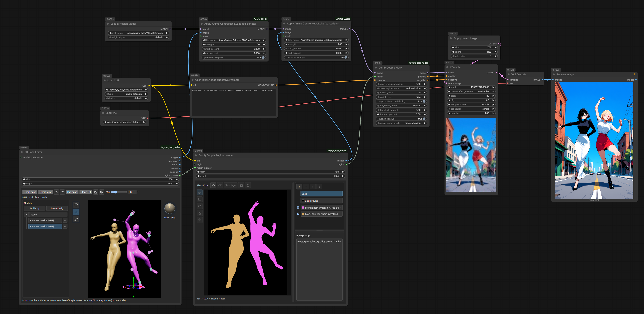Toggle black hair region layer checkbox
The width and height of the screenshot is (644, 314).
(x=298, y=214)
